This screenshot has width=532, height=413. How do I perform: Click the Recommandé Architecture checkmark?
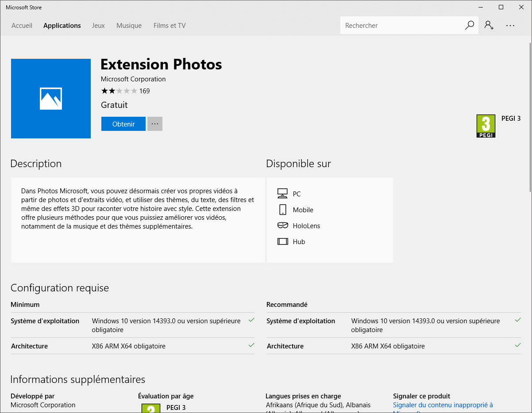[518, 345]
